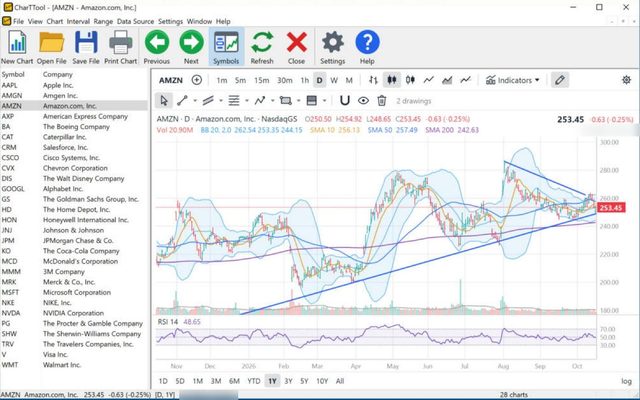Image resolution: width=640 pixels, height=400 pixels.
Task: Set the range to 6M
Action: 234,381
